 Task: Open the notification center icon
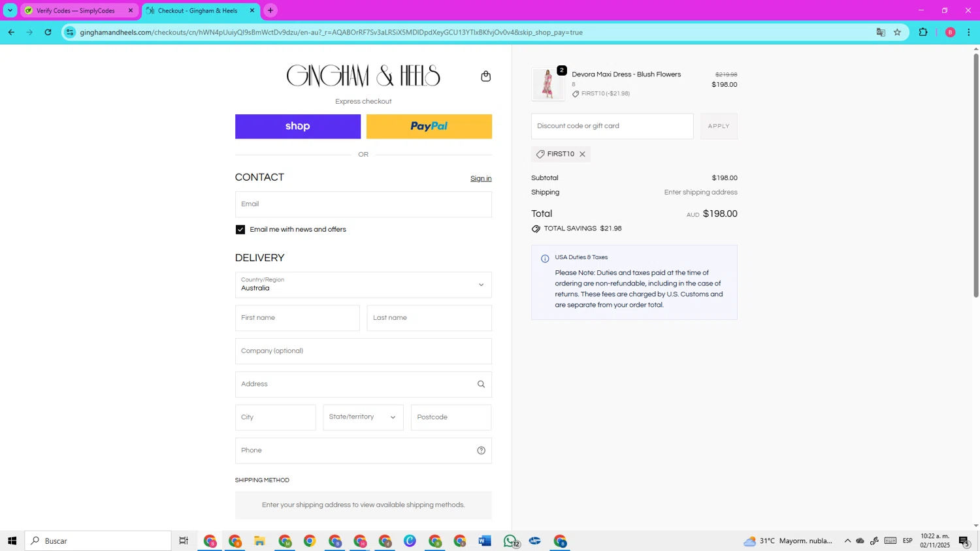(x=965, y=541)
